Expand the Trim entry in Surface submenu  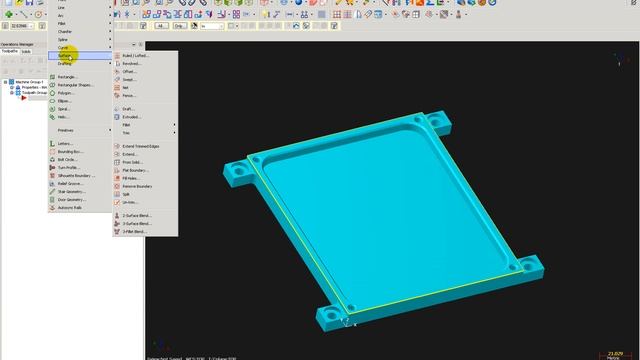tap(145, 133)
